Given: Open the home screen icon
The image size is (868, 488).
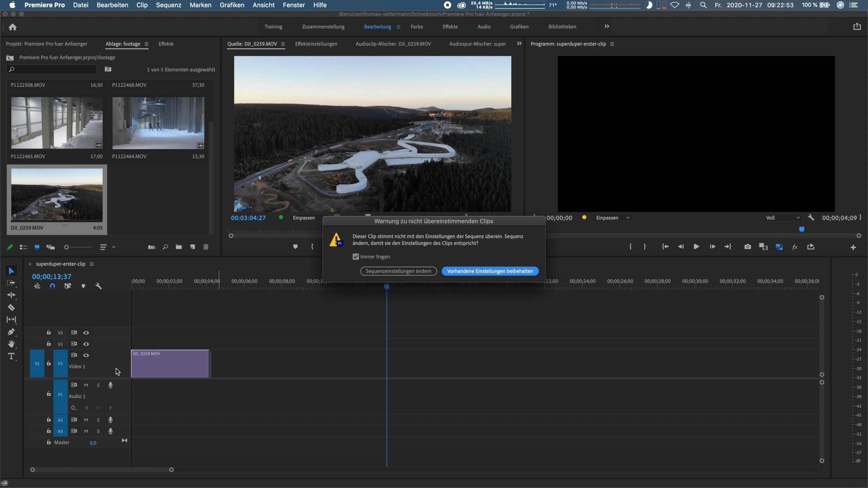Looking at the screenshot, I should point(13,27).
